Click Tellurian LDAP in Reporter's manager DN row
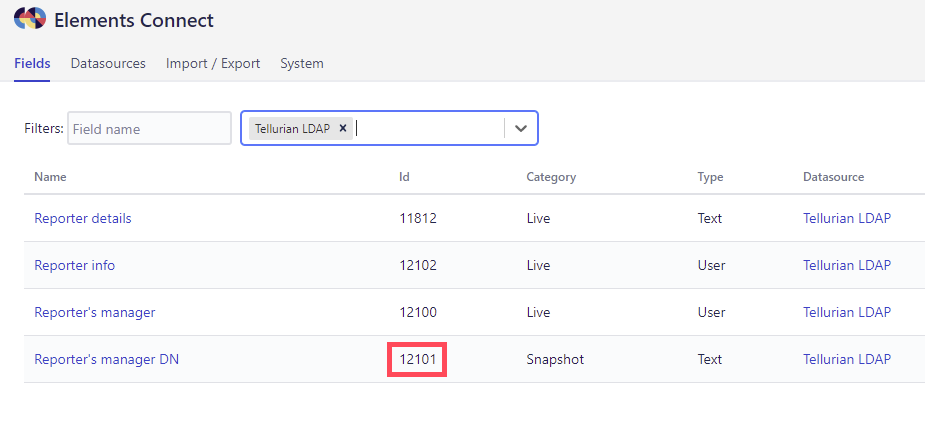 [846, 359]
